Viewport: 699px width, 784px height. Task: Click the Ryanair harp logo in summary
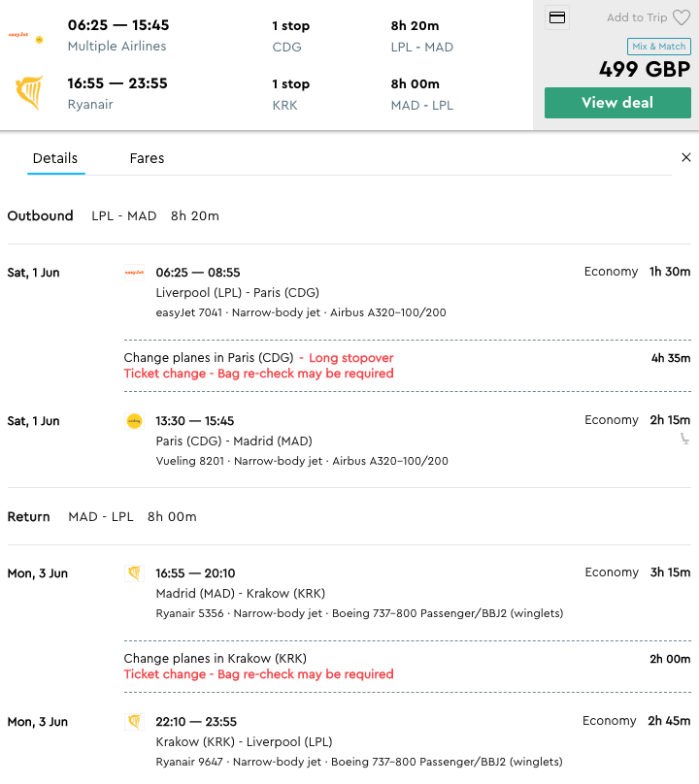click(x=28, y=93)
